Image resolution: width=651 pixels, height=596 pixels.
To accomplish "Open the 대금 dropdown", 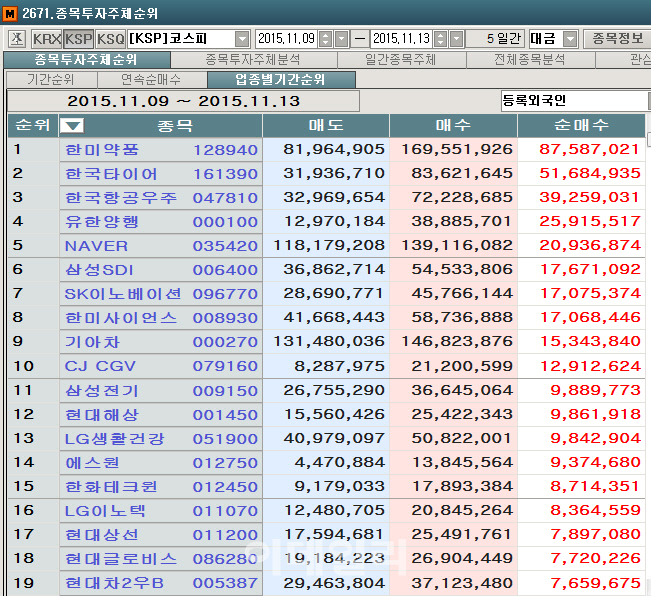I will (571, 39).
